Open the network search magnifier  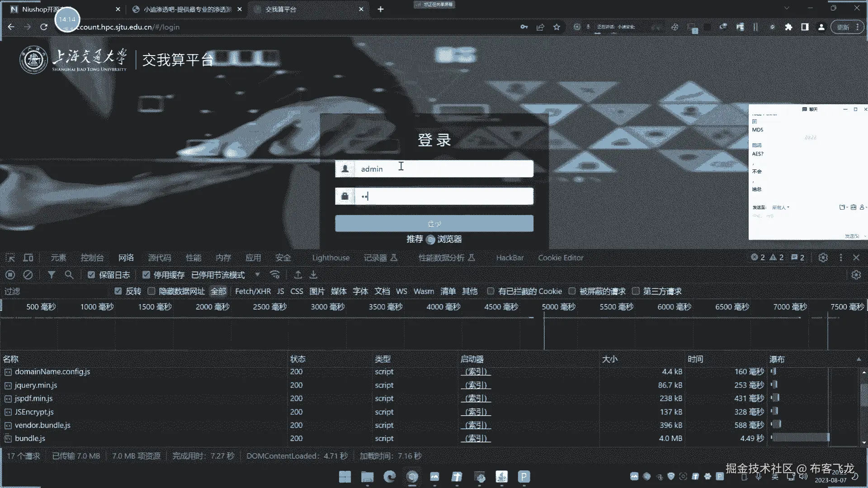[x=69, y=275]
